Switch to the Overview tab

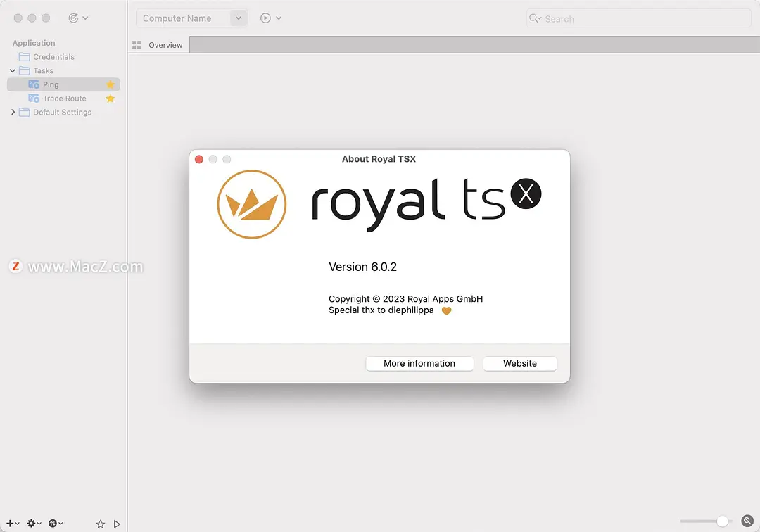[158, 45]
